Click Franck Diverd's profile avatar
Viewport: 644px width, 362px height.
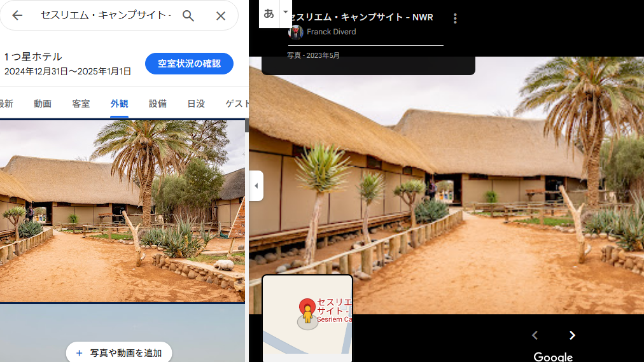295,32
